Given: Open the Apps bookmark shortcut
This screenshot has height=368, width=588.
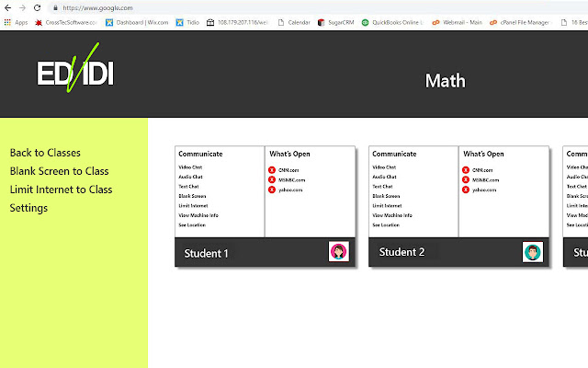Looking at the screenshot, I should pos(16,22).
